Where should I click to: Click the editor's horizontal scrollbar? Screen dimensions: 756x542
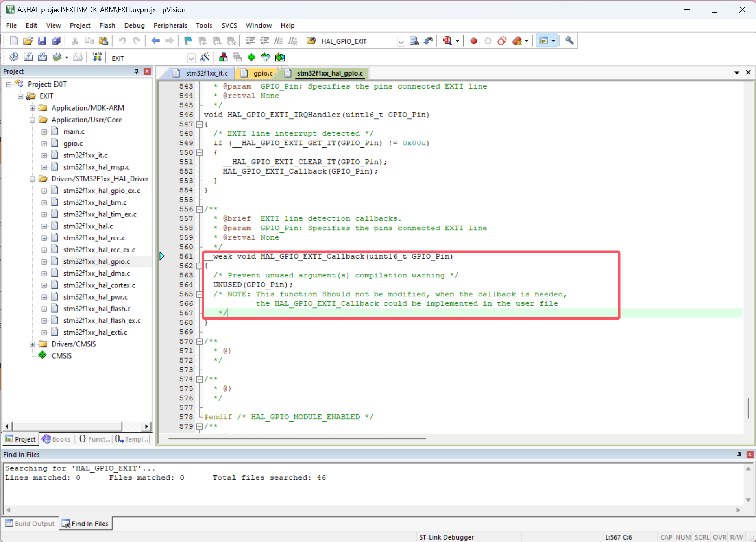(x=295, y=438)
